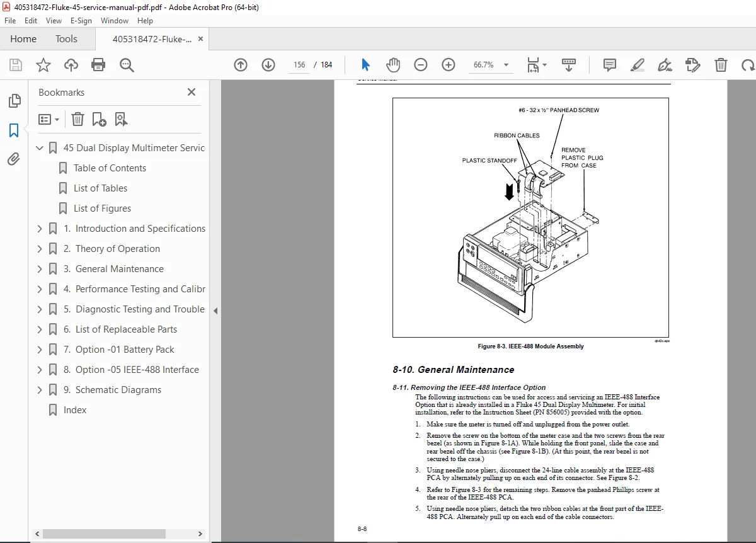Click the scrolling mode keyboard icon
This screenshot has width=756, height=543.
(569, 65)
